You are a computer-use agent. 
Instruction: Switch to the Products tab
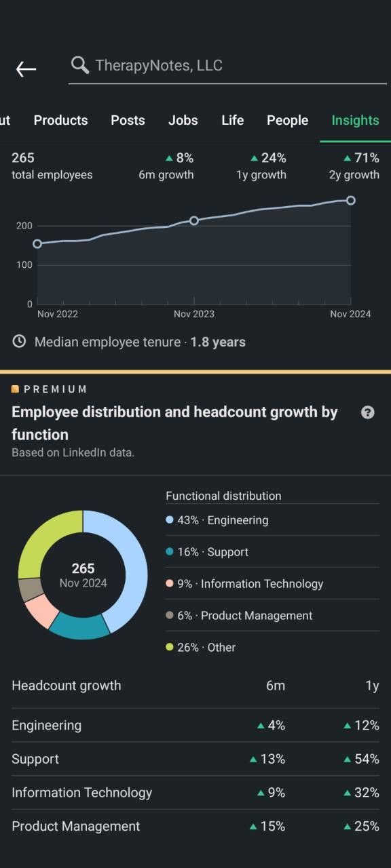click(x=60, y=120)
